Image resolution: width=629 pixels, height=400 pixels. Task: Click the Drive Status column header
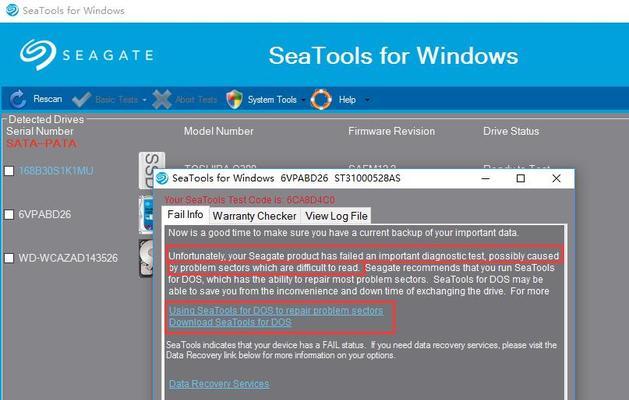click(511, 131)
